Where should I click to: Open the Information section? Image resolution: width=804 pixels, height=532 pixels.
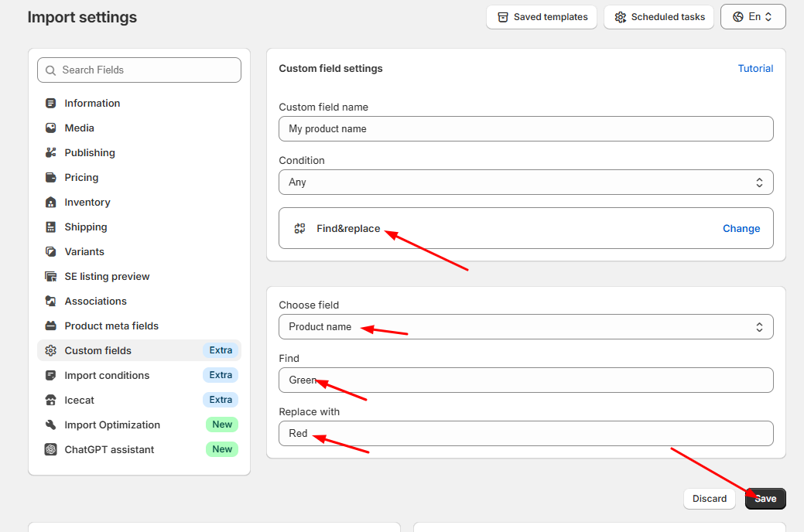[x=139, y=103]
